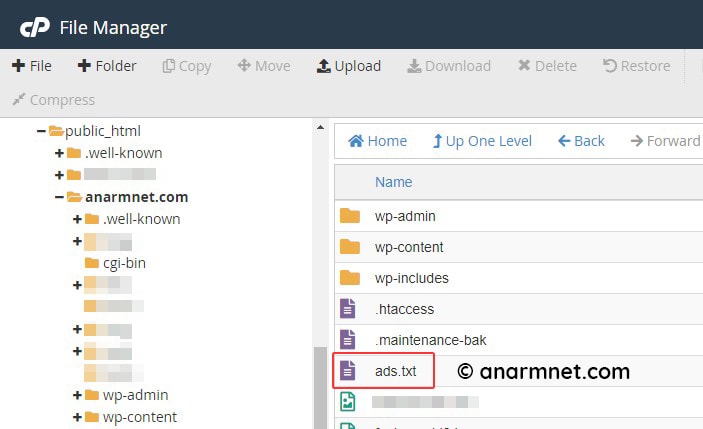Click the Upload toolbar button
This screenshot has width=703, height=429.
(349, 66)
